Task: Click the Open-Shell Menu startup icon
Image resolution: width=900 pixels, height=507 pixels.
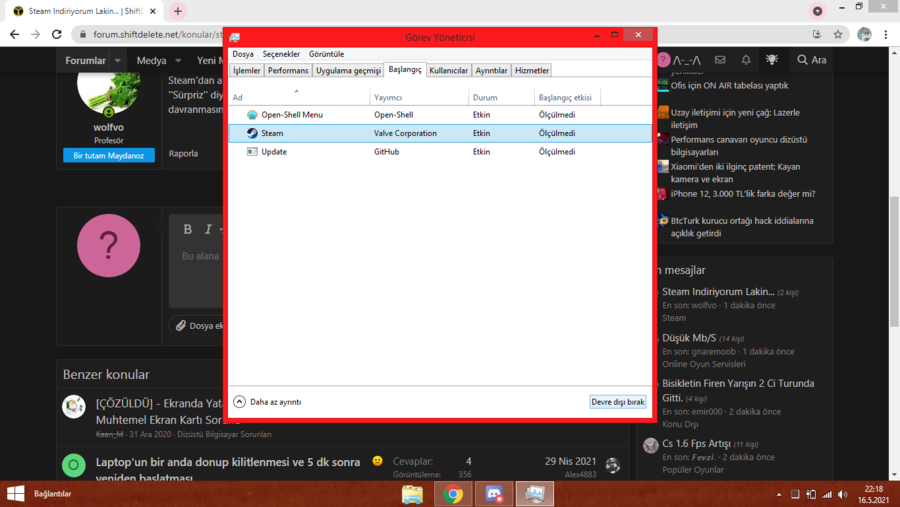Action: click(x=252, y=115)
